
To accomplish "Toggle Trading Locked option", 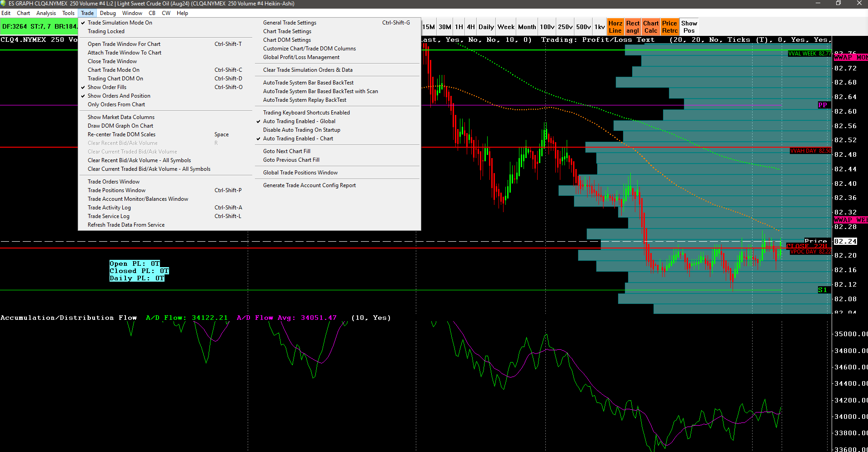I will [x=165, y=31].
